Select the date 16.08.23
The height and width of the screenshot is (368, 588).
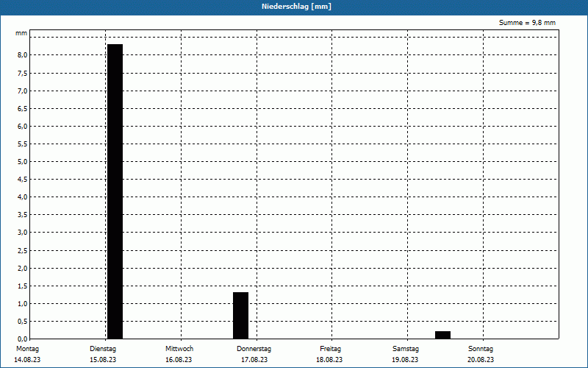pos(179,359)
